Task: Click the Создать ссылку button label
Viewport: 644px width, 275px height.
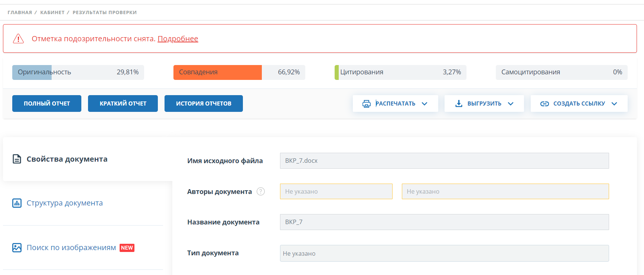Action: [x=579, y=104]
